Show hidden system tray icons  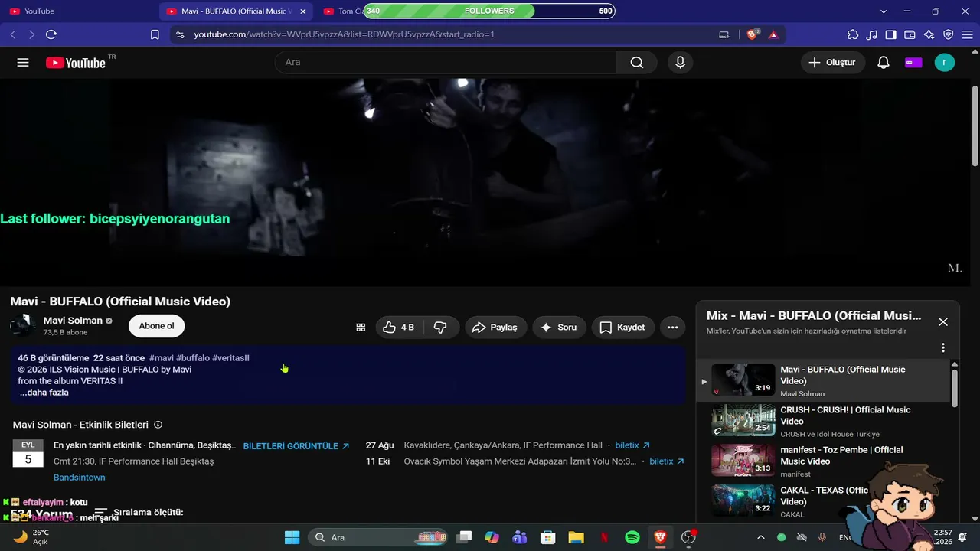(760, 537)
